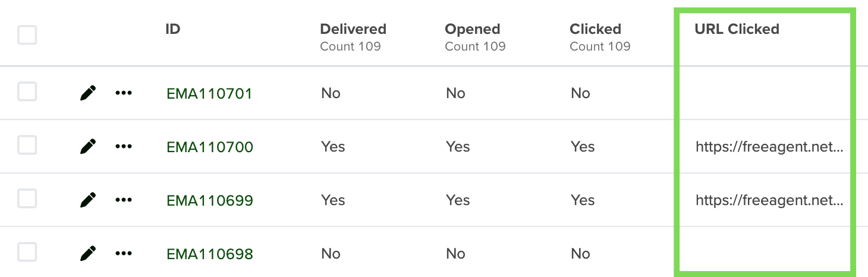This screenshot has height=277, width=868.
Task: Edit record EMA110700 with pencil icon
Action: [x=87, y=146]
